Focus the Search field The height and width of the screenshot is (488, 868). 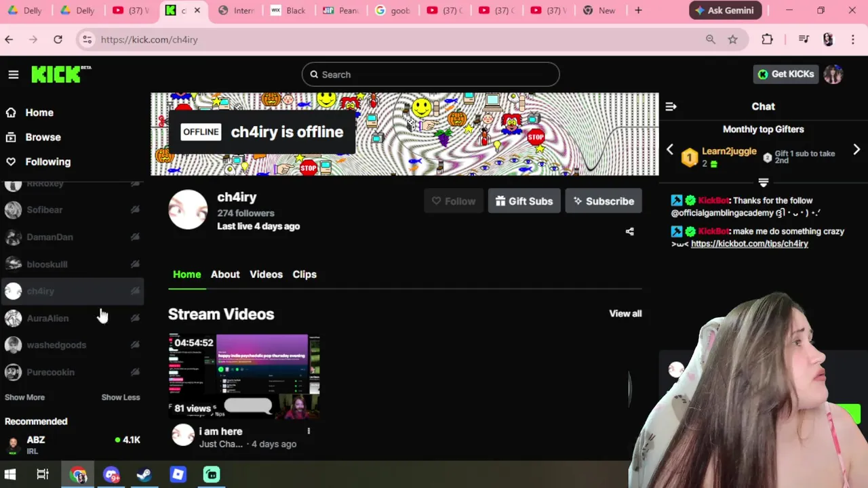431,75
